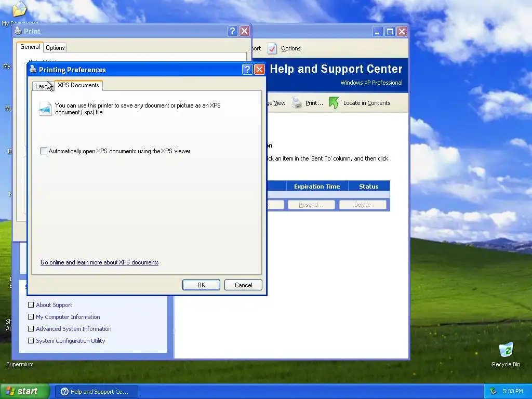Click the bullet icon beside About Support
Screen dimensions: 532x399
pyautogui.click(x=31, y=304)
